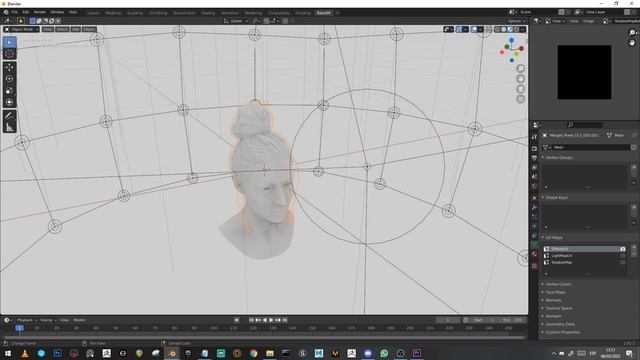Click the Blender logo menu icon
The image size is (640, 360).
pos(6,12)
